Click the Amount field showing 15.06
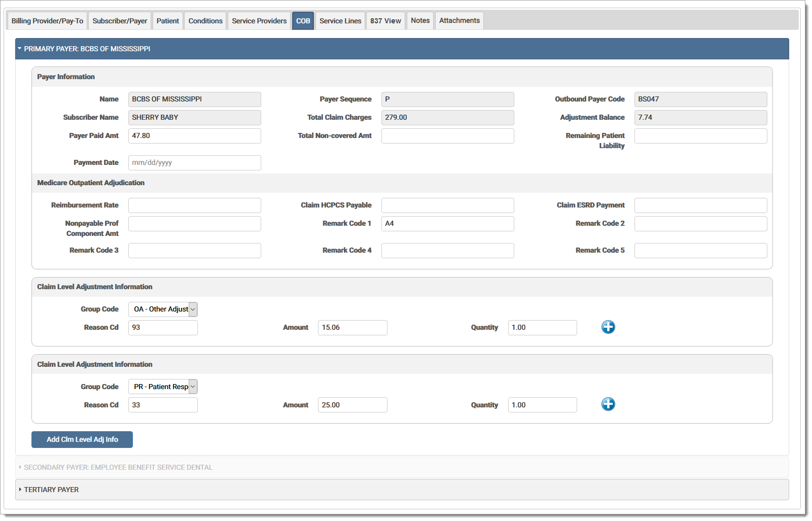The image size is (812, 521). click(352, 328)
